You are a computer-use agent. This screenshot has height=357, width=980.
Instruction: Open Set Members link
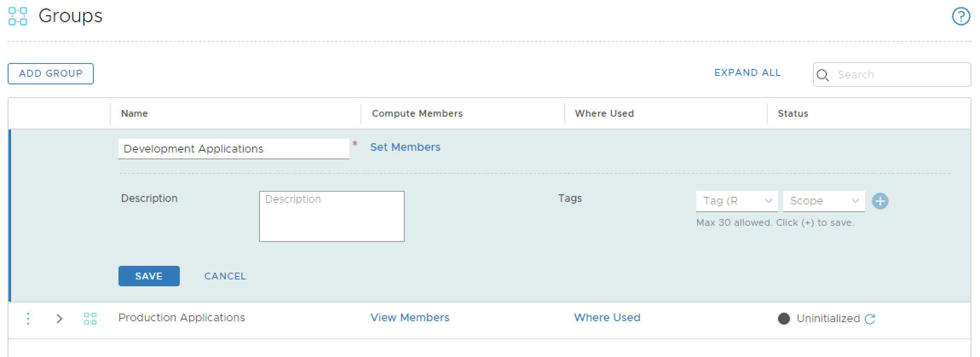(x=405, y=147)
